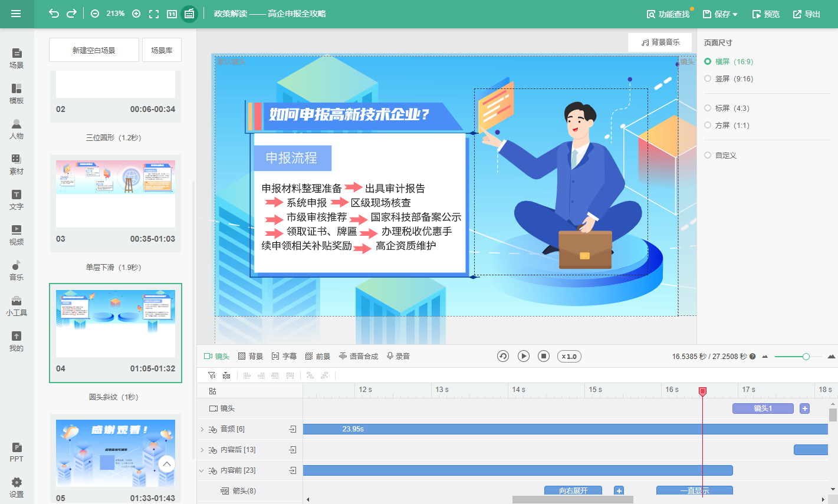This screenshot has height=504, width=838.
Task: Zoom in the canvas with plus icon
Action: pos(136,14)
